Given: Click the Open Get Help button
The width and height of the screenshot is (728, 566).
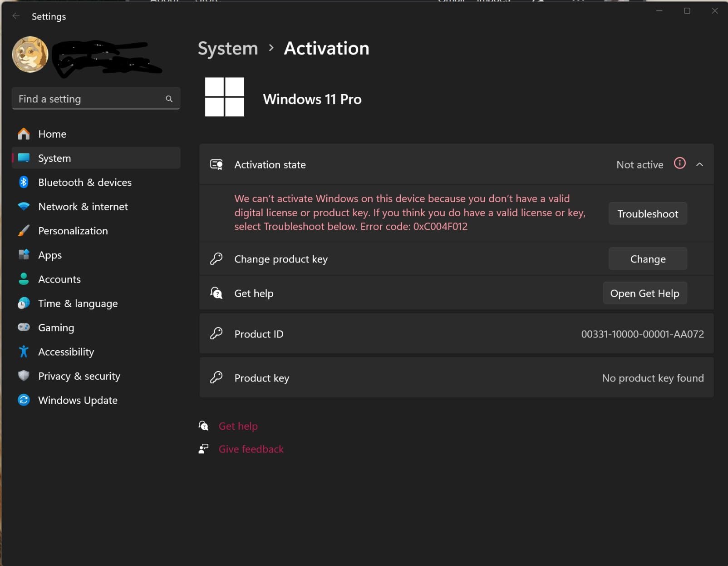Looking at the screenshot, I should pos(644,293).
